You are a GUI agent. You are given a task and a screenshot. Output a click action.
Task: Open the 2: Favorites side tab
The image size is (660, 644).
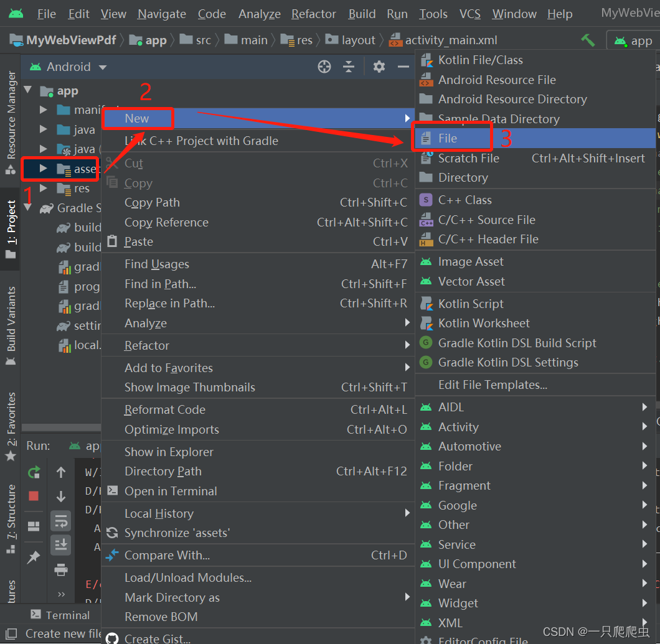coord(11,426)
